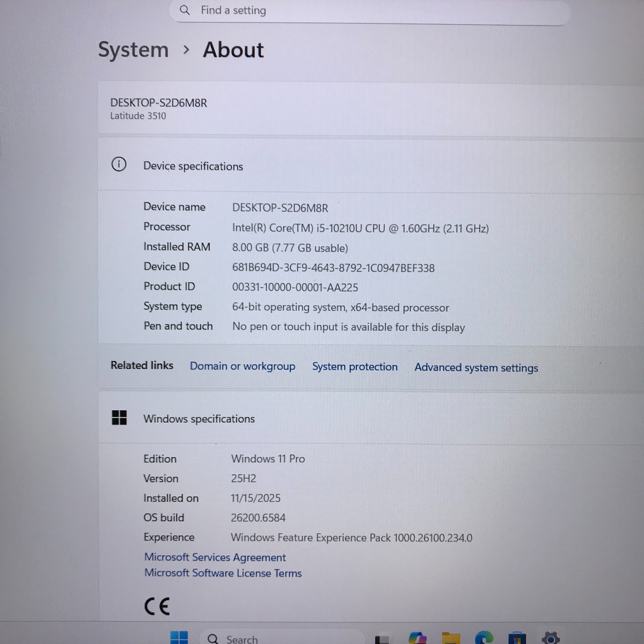Click the 'Experience' label

pos(169,537)
